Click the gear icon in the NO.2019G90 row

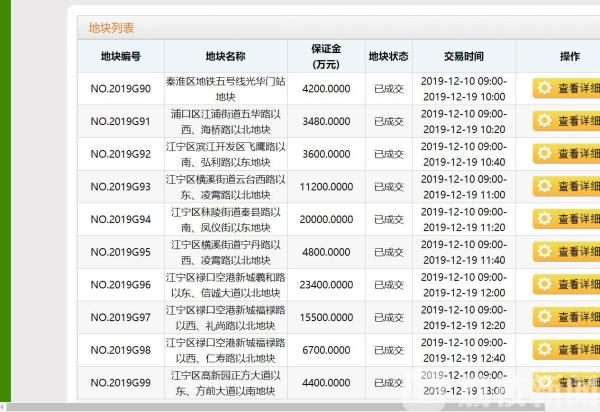pyautogui.click(x=544, y=89)
